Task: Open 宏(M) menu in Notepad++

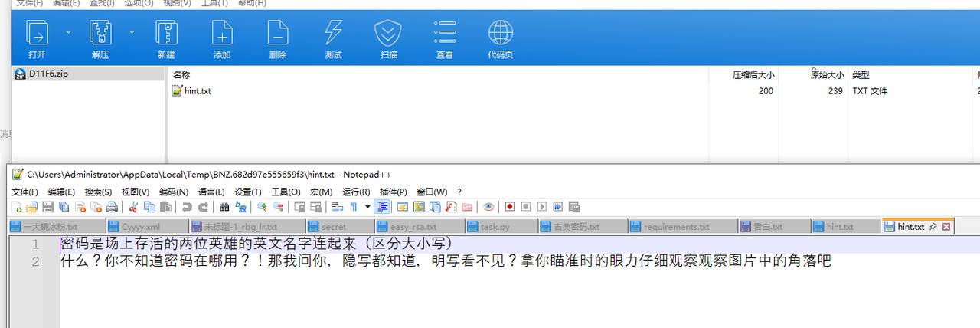Action: click(x=321, y=192)
